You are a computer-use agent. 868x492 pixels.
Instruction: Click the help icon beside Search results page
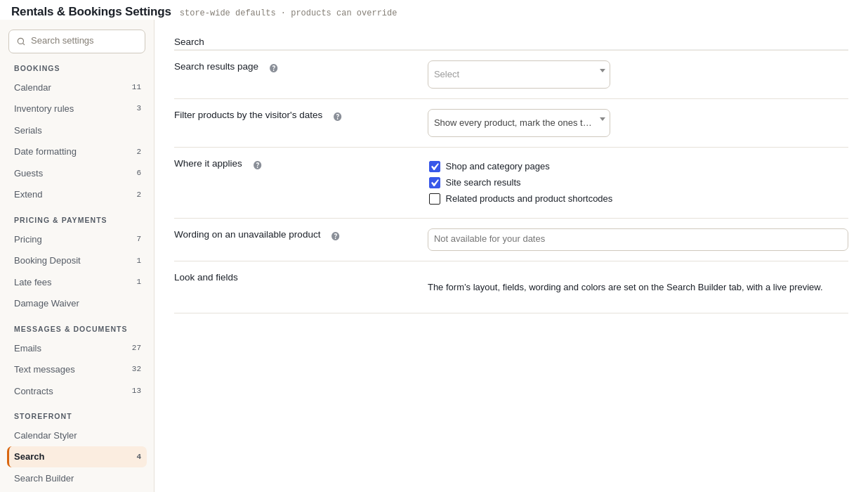pos(274,68)
